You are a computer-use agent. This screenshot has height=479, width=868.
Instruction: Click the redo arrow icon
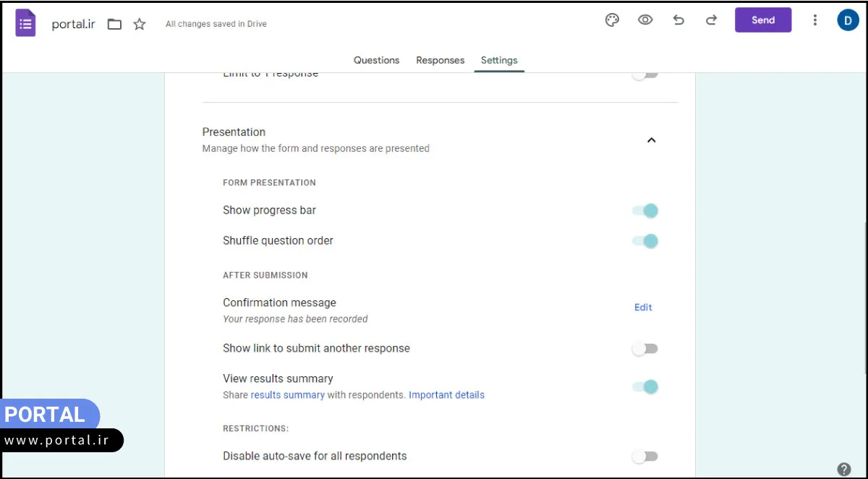pos(711,20)
